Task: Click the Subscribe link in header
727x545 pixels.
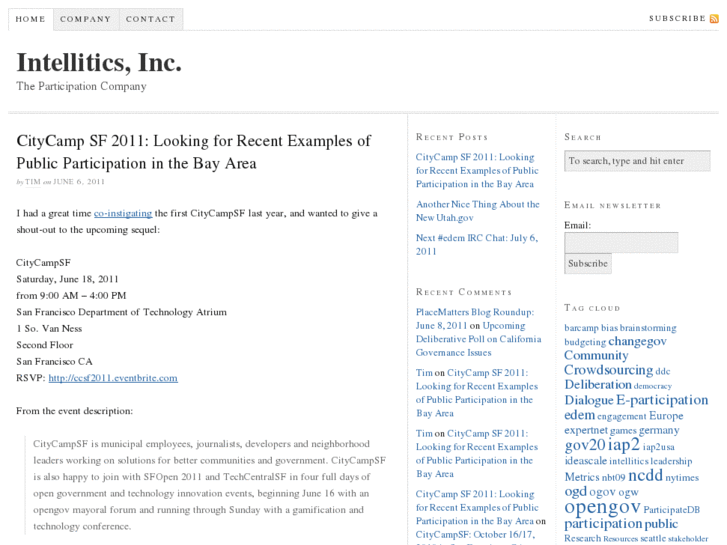Action: pyautogui.click(x=676, y=18)
